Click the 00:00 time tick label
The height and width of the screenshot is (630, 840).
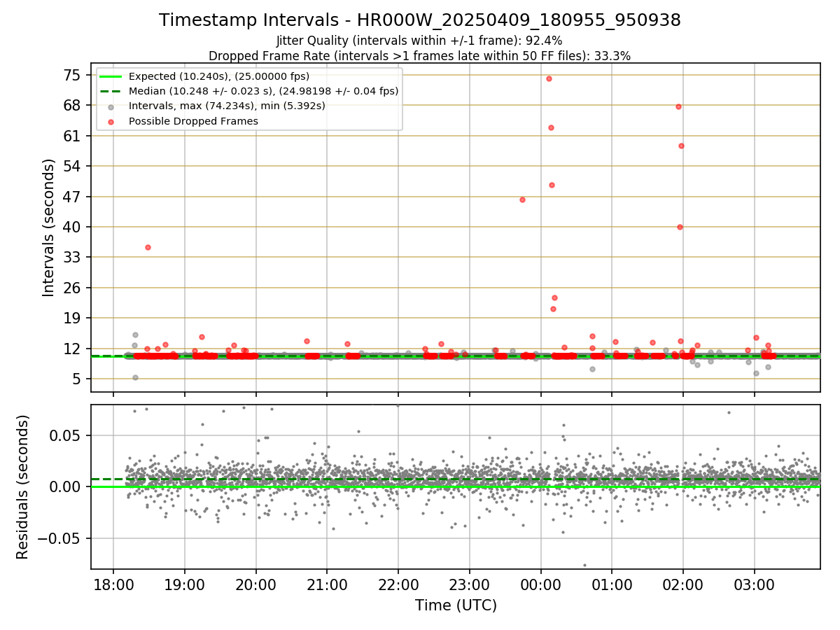[x=541, y=585]
